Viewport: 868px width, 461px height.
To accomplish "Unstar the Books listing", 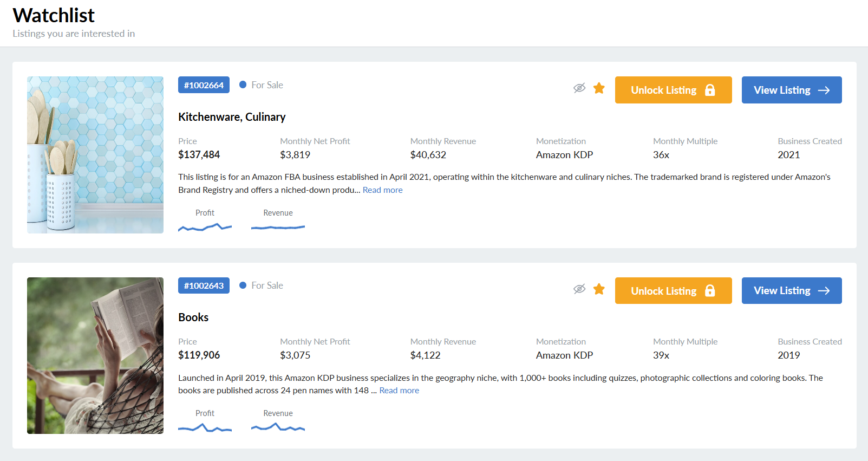I will (x=599, y=289).
